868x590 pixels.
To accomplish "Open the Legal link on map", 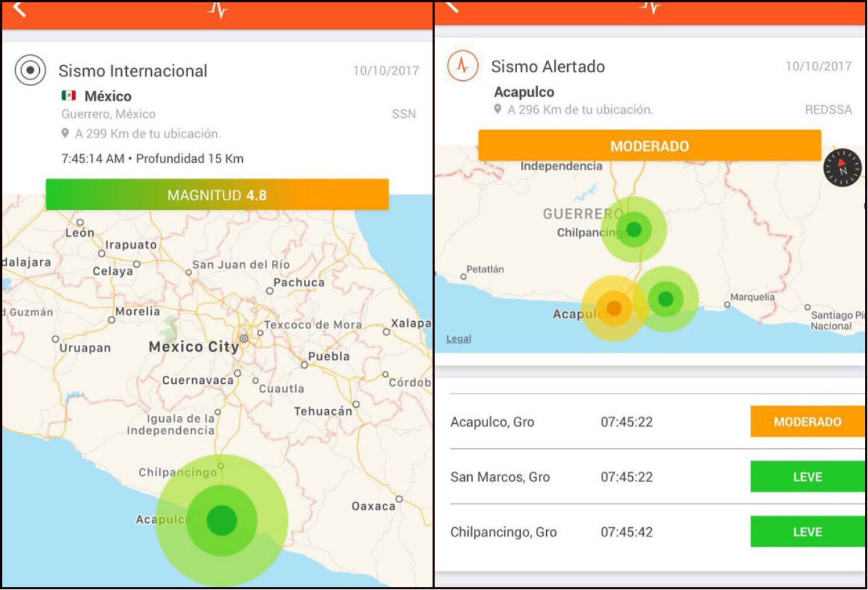I will coord(458,339).
